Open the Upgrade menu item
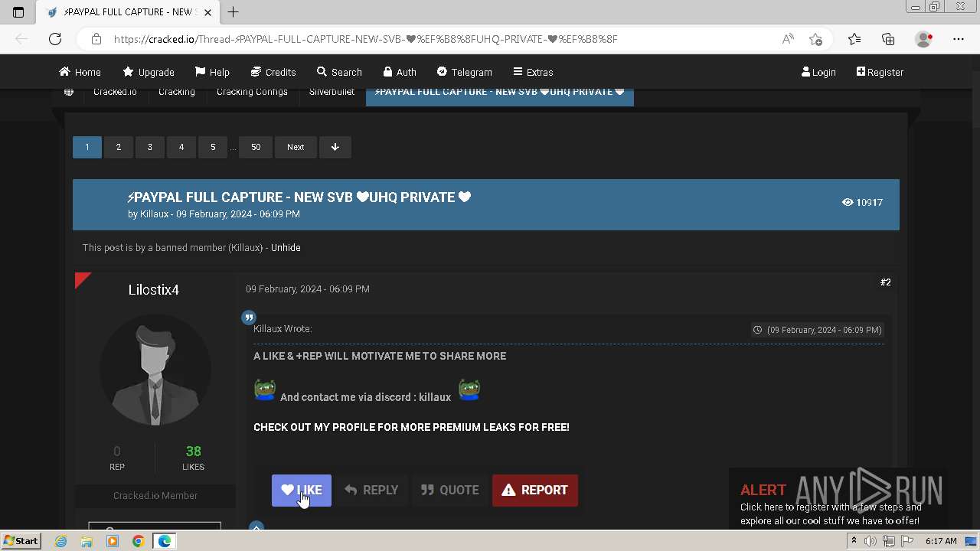The width and height of the screenshot is (980, 551). [x=149, y=72]
